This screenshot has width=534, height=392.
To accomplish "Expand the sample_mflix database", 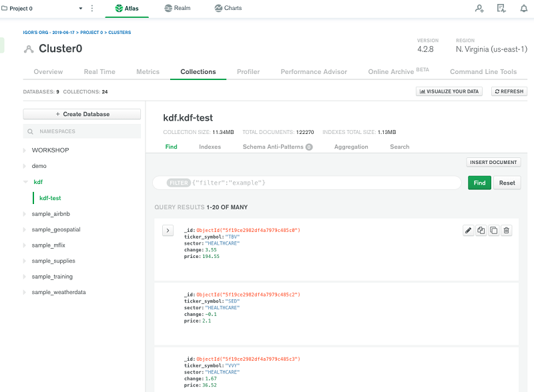I will 25,245.
